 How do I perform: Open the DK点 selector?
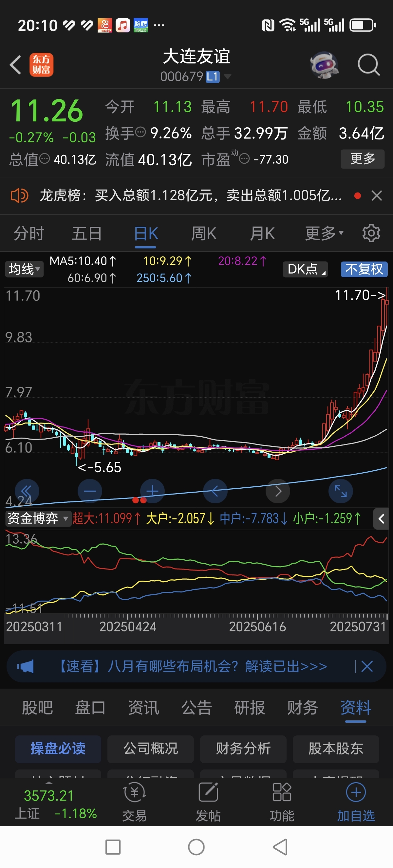click(305, 269)
